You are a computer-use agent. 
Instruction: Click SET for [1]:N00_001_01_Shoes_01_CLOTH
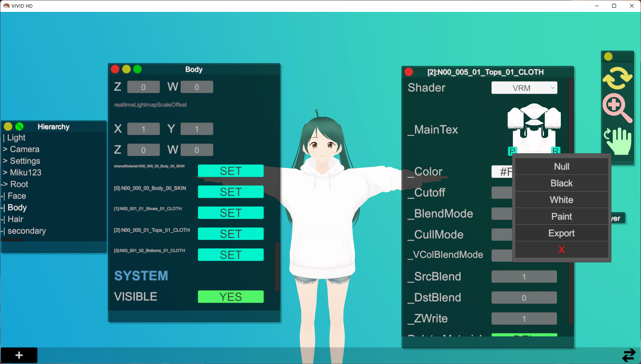click(x=231, y=213)
